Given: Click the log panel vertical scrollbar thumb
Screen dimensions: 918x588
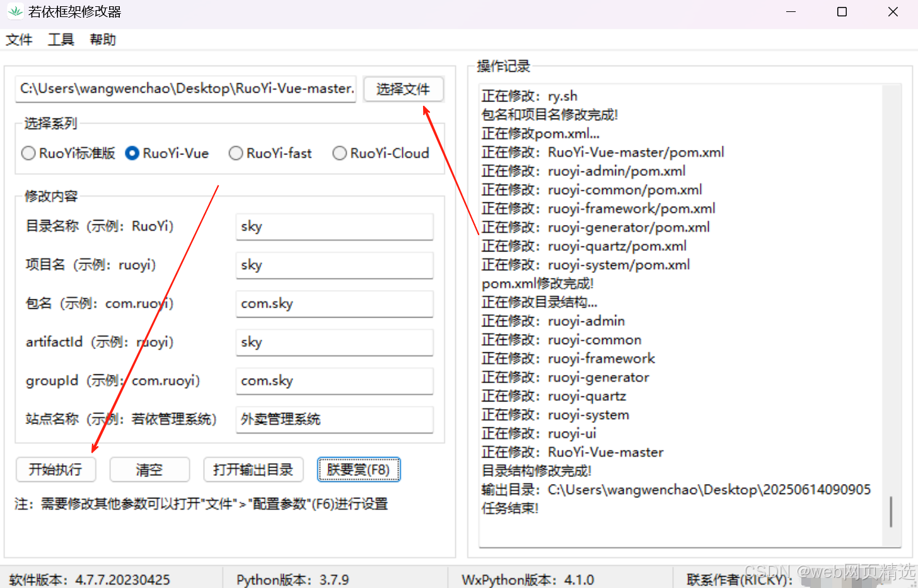Looking at the screenshot, I should coord(891,512).
